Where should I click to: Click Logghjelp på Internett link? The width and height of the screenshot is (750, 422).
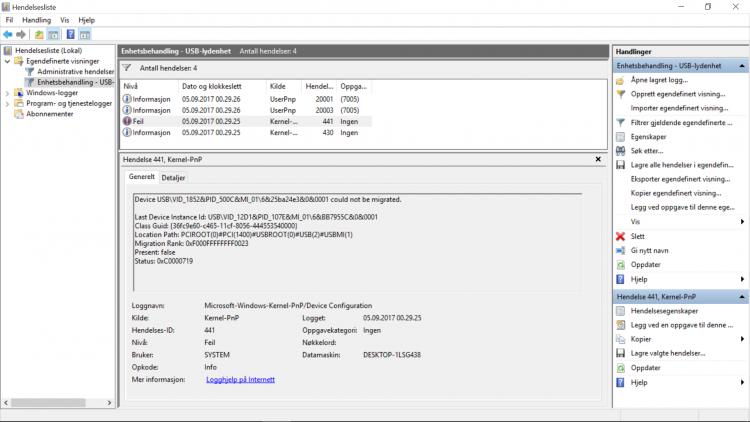[239, 379]
